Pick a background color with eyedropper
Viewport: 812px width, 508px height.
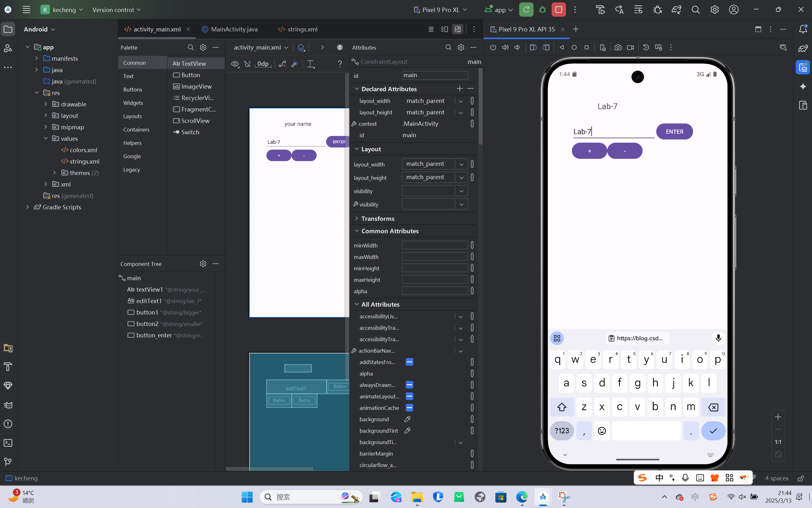click(407, 419)
